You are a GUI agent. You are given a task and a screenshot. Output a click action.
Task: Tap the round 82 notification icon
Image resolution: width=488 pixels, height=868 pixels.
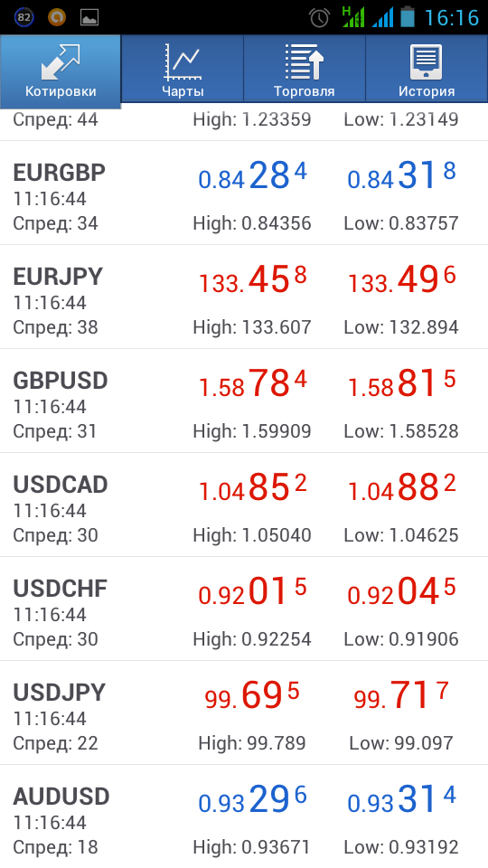tap(23, 17)
